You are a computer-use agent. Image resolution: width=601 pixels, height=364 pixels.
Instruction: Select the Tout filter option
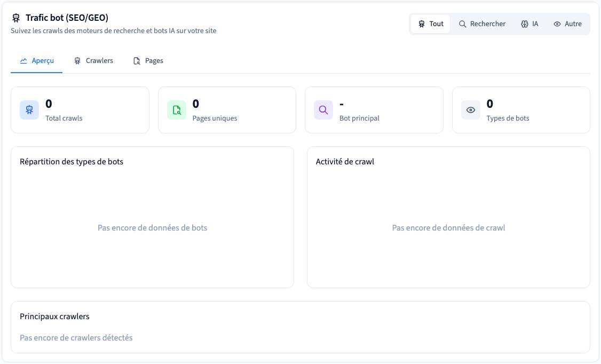(x=430, y=24)
